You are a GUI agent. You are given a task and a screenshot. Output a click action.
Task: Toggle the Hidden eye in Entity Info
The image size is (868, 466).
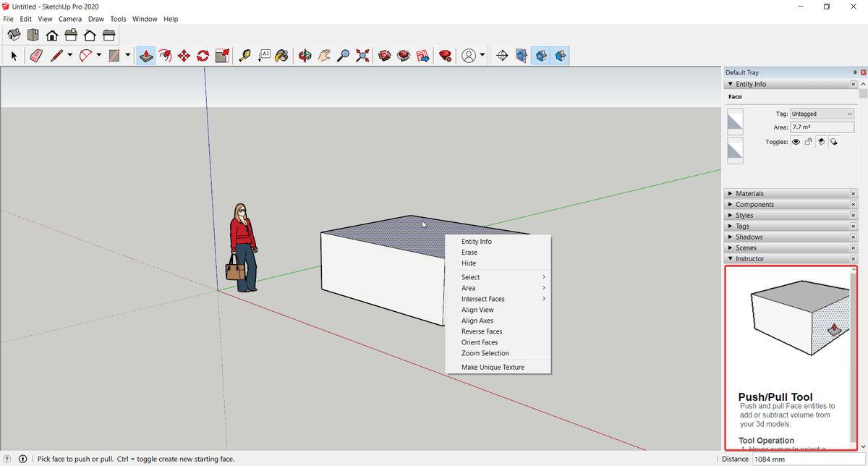tap(796, 142)
